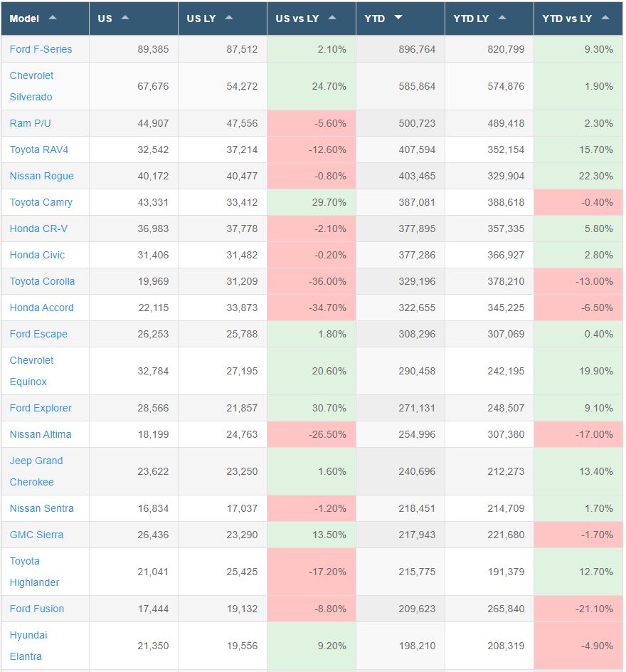Select Ram P/U -5.60% cell
Screen dimensions: 626x672
pyautogui.click(x=312, y=123)
